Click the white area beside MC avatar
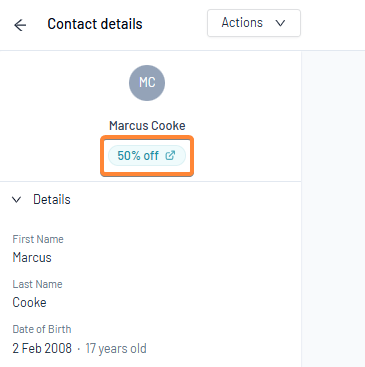Image resolution: width=365 pixels, height=367 pixels. [233, 83]
